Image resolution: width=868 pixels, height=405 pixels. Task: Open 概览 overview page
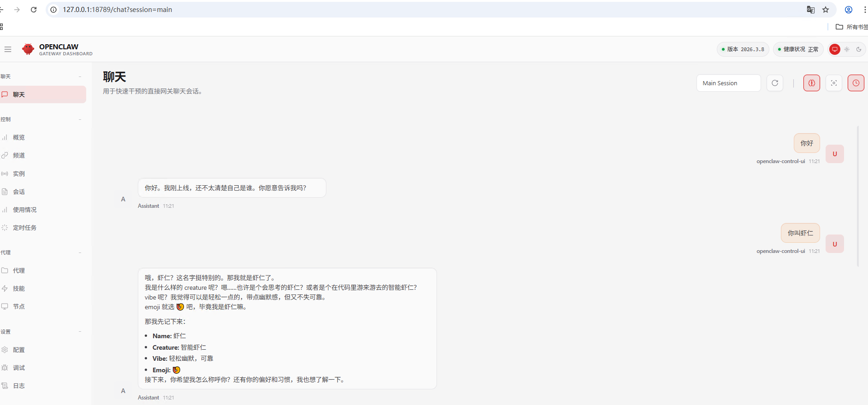click(43, 137)
